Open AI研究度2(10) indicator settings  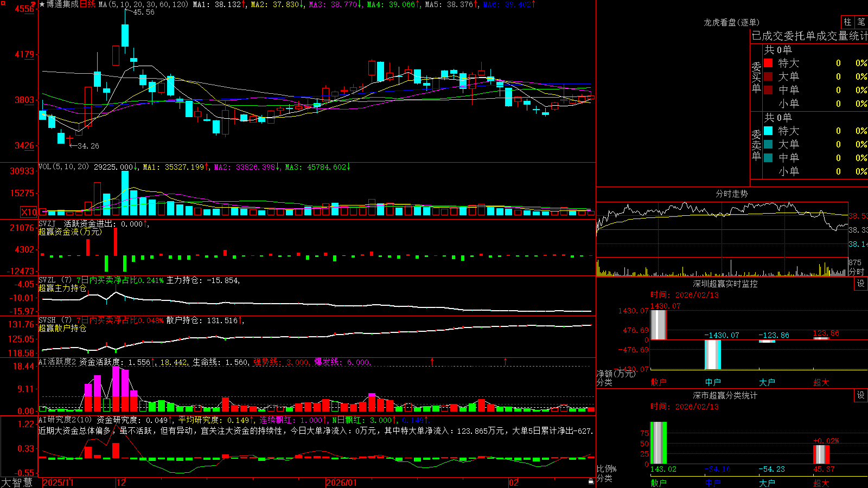[x=65, y=420]
